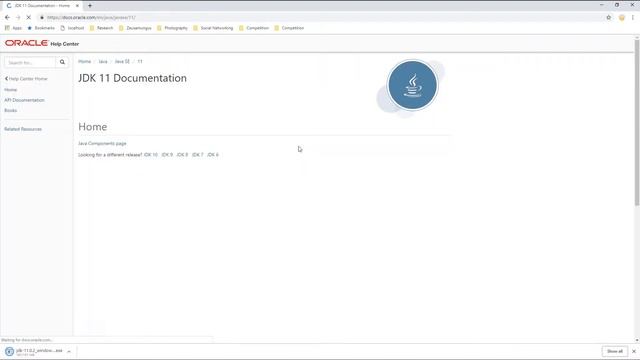Click the browser forward arrow
This screenshot has width=640, height=360.
(18, 18)
